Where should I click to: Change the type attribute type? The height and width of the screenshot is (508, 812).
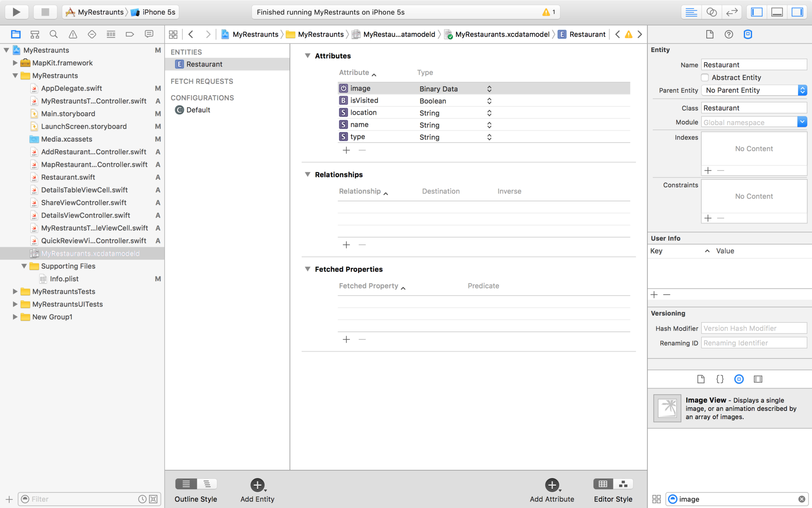pos(489,137)
